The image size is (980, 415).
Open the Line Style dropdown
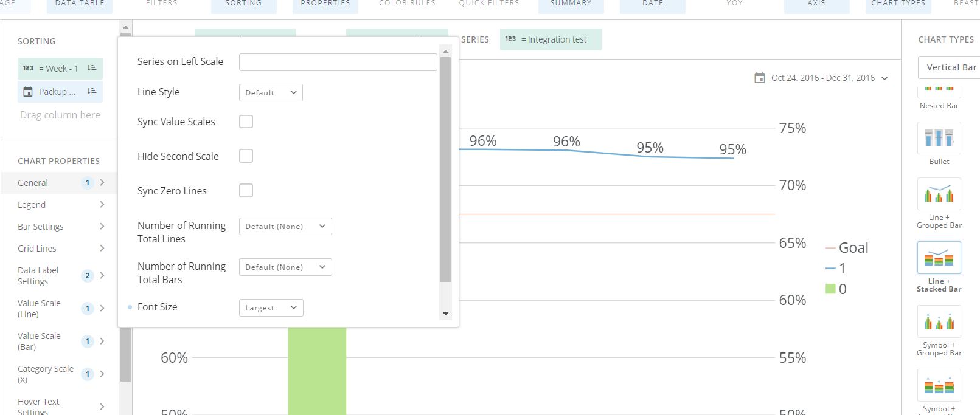[271, 92]
